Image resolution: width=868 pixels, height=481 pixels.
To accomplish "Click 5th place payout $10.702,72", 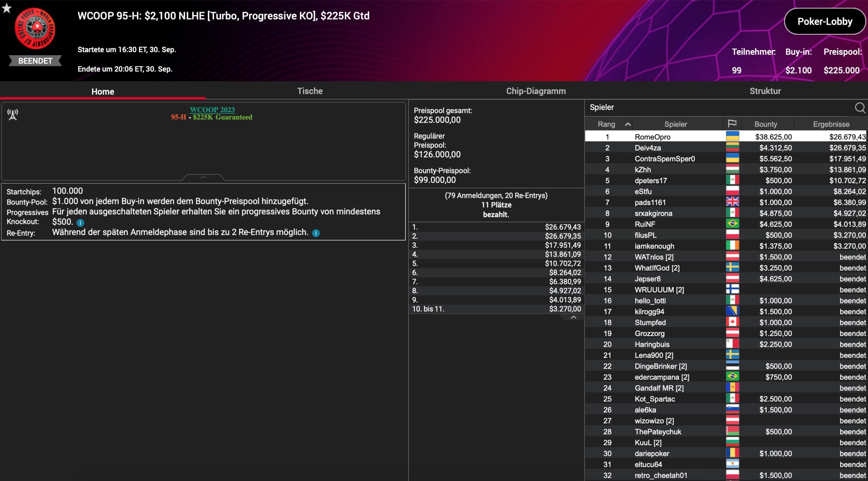I will [563, 263].
